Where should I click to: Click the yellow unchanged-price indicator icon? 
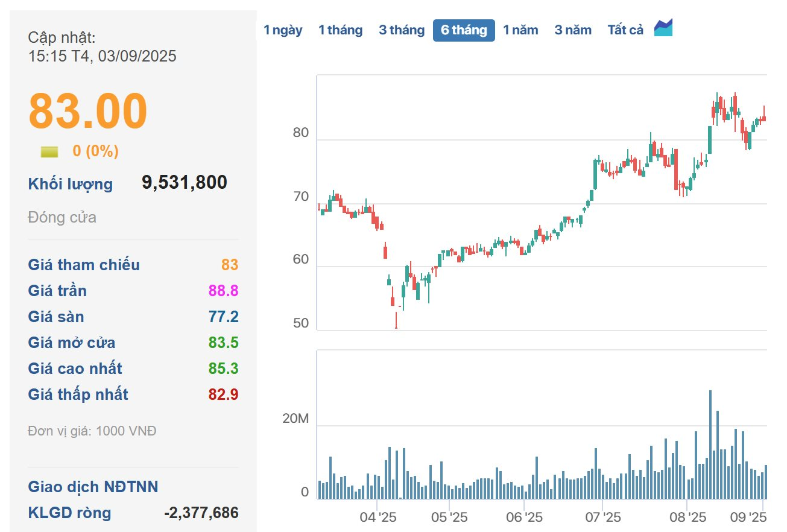tap(49, 151)
